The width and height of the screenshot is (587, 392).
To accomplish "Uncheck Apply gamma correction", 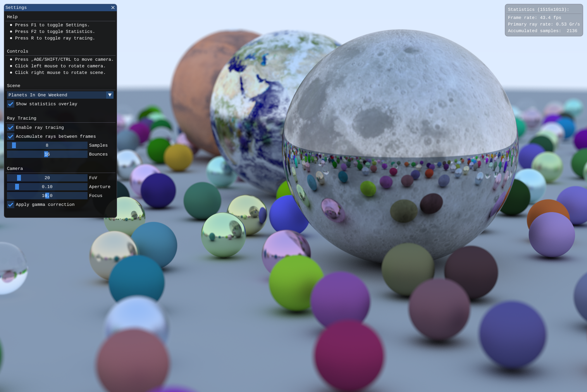I will 10,204.
